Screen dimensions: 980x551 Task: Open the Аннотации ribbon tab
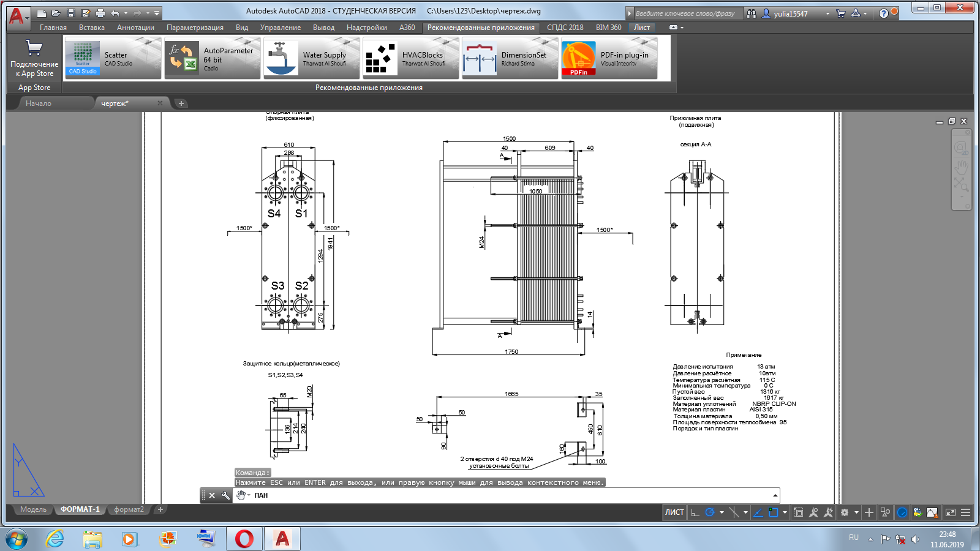[x=135, y=28]
